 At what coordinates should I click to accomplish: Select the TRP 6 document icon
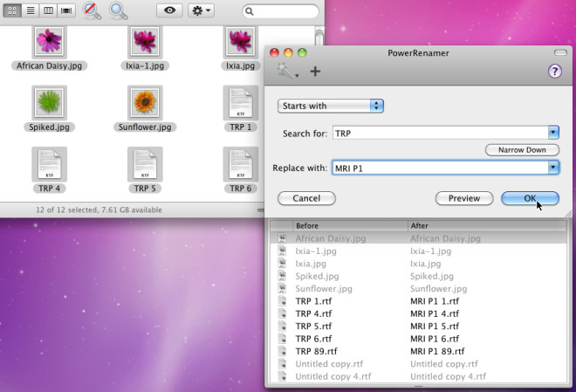[x=241, y=164]
